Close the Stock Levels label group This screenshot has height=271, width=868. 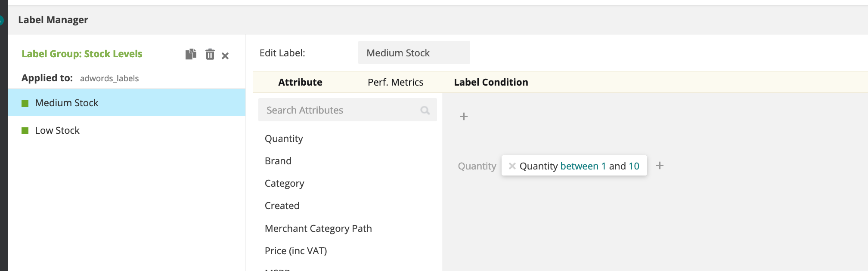225,56
